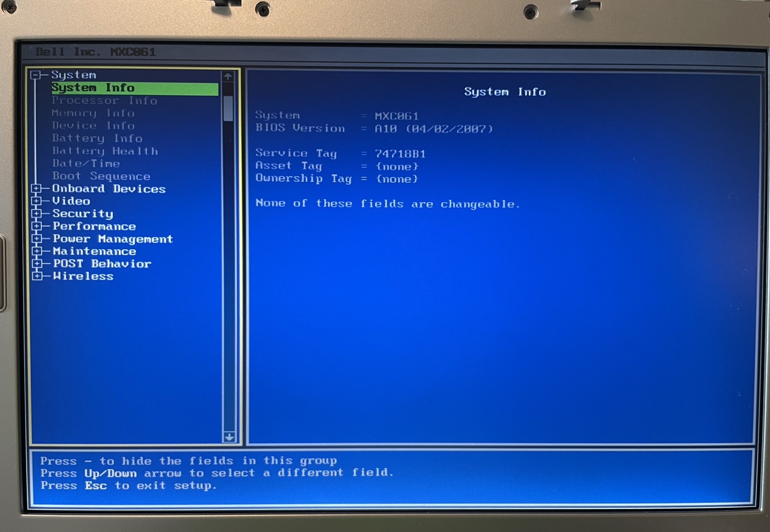Open the Device Info page

[93, 126]
